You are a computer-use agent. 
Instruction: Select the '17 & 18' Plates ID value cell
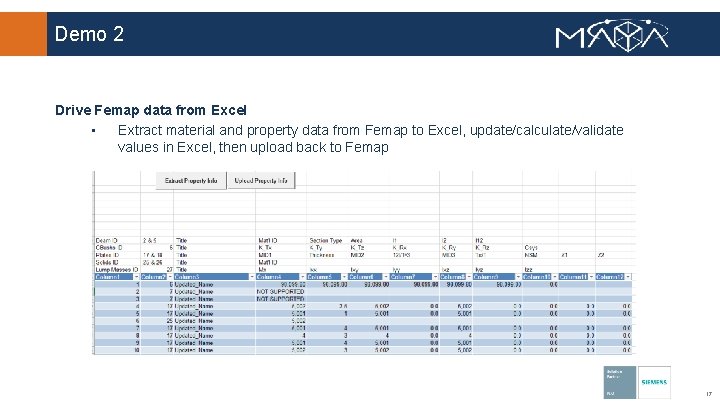(x=157, y=255)
